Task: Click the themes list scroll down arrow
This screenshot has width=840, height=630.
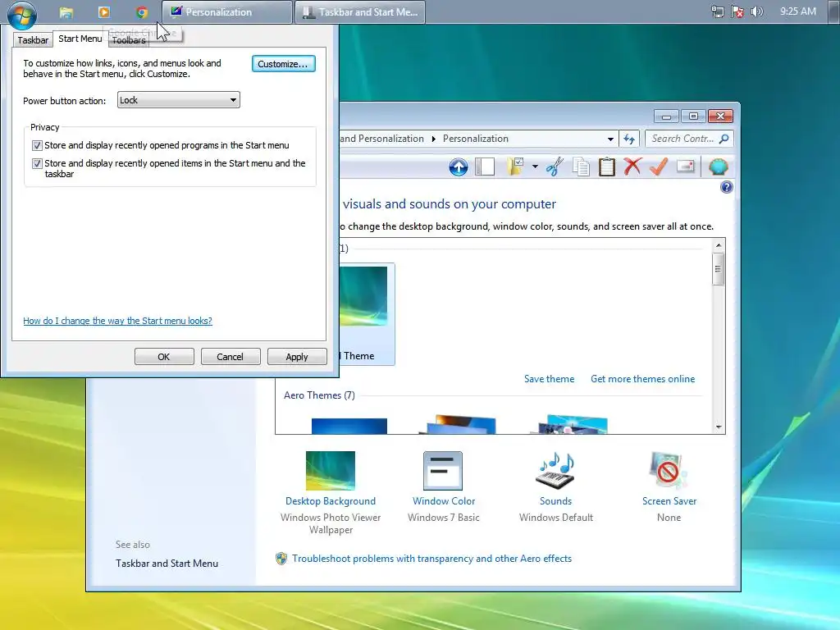Action: (719, 427)
